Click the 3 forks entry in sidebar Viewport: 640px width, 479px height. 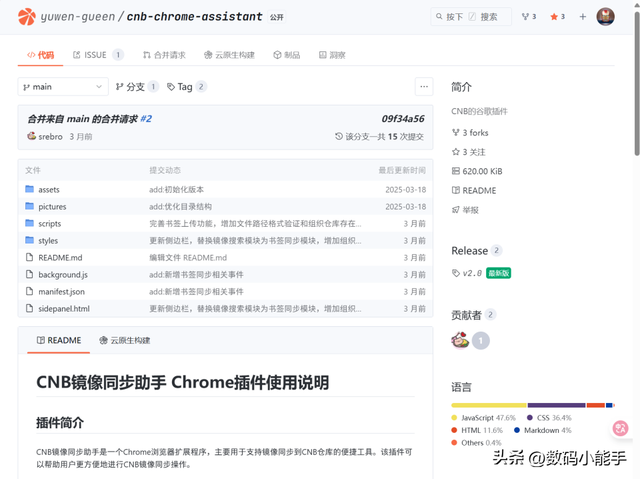click(470, 133)
